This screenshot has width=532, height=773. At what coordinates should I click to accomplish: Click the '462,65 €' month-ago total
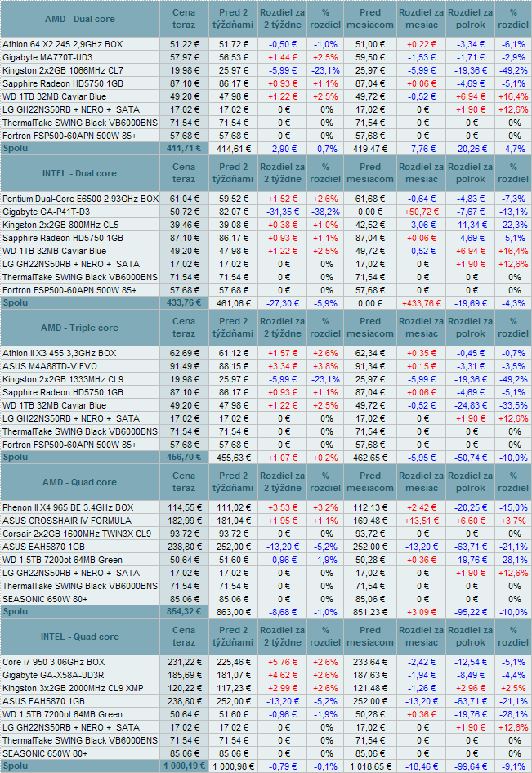[370, 458]
